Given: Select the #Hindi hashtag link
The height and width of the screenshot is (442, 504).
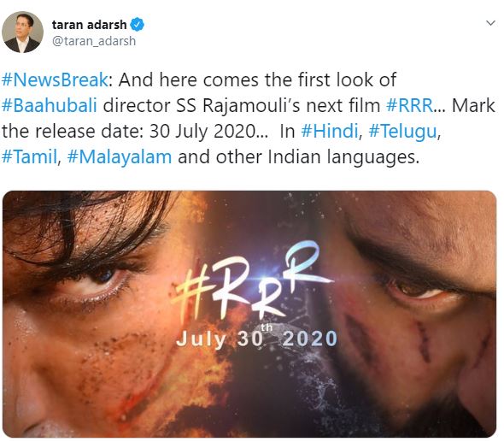Looking at the screenshot, I should click(330, 132).
